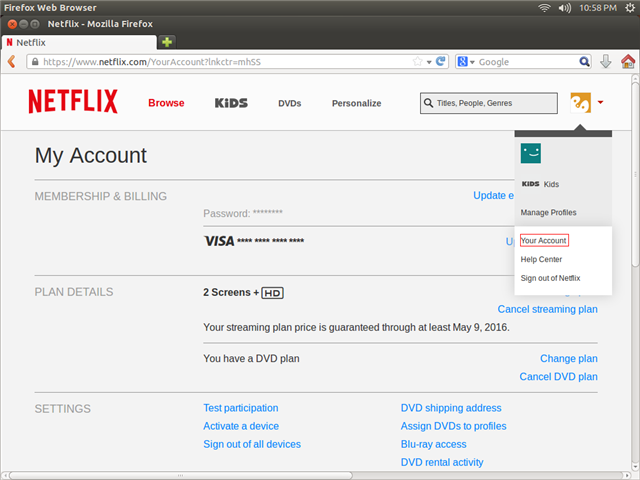
Task: Click the orange profile avatar icon
Action: pos(580,103)
